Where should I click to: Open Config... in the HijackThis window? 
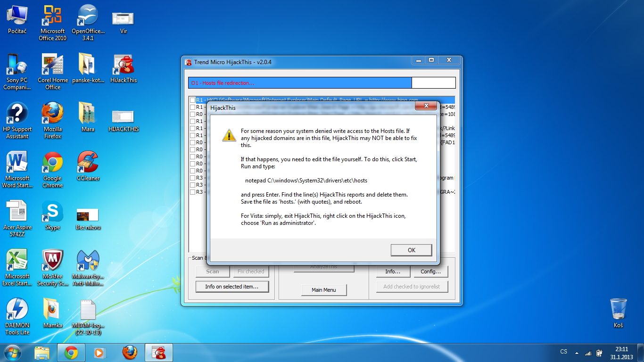pos(431,271)
